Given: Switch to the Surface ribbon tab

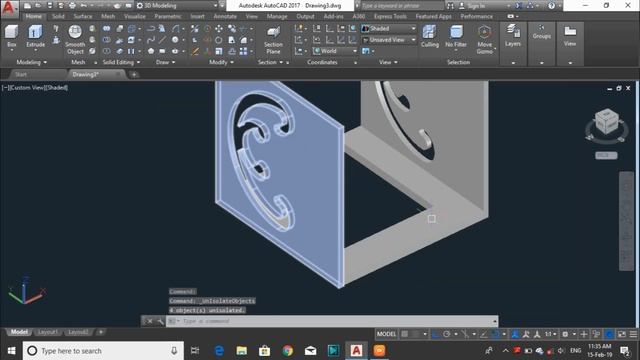Looking at the screenshot, I should click(x=83, y=16).
